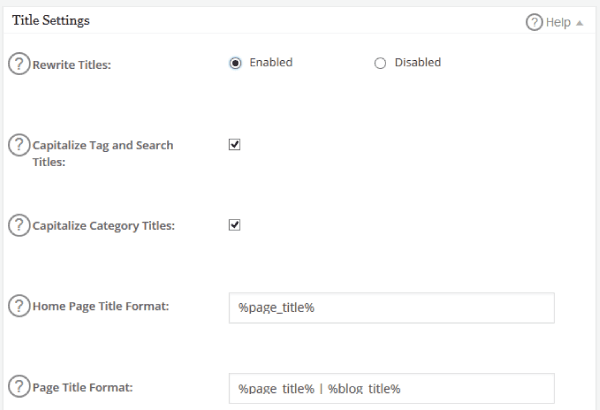This screenshot has width=600, height=410.
Task: Click the Title Settings panel header
Action: coord(51,20)
